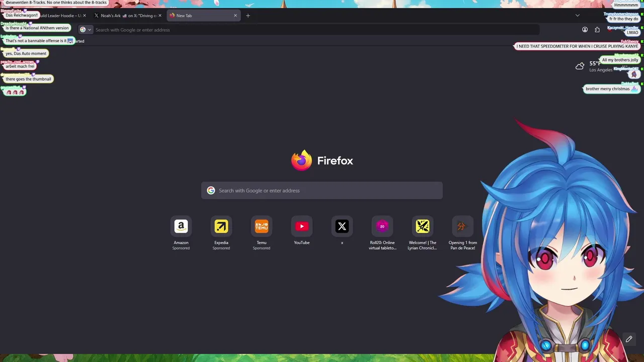Screen dimensions: 644x362
Task: Select the New Tab tab
Action: (203, 16)
